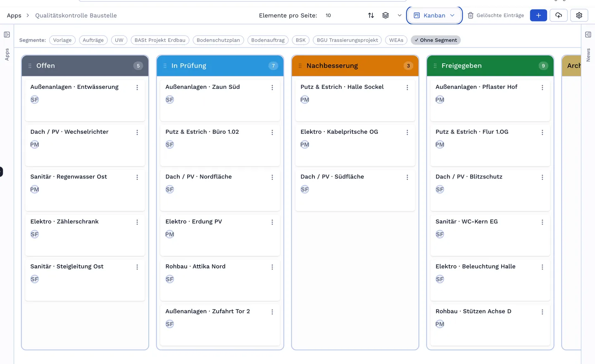Open the Dach / PV · Wechselrichter card
This screenshot has height=364, width=595.
[x=85, y=145]
